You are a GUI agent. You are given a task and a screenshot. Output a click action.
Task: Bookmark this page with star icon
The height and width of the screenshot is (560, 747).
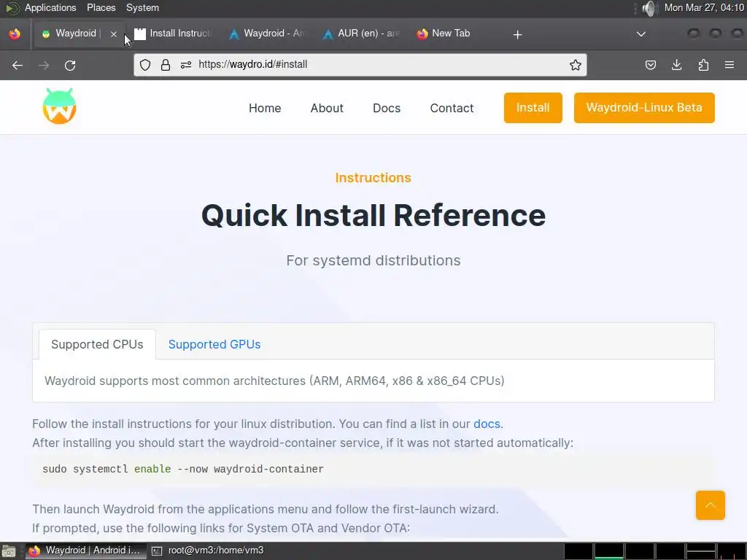pos(576,65)
